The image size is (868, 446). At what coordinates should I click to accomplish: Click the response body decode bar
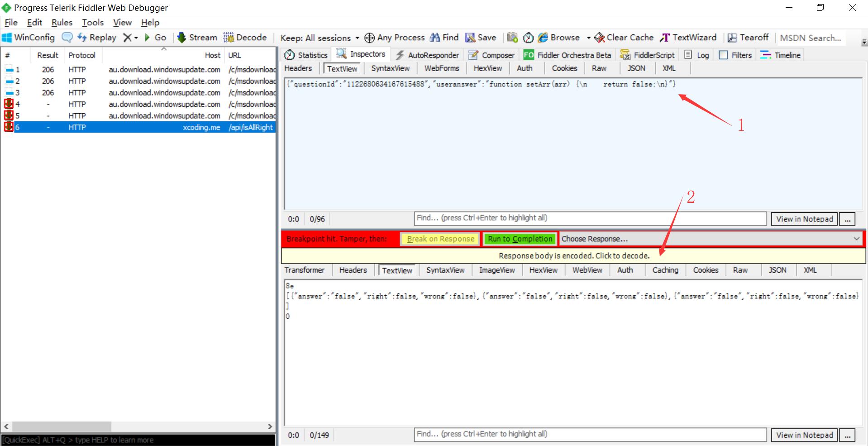pyautogui.click(x=574, y=256)
